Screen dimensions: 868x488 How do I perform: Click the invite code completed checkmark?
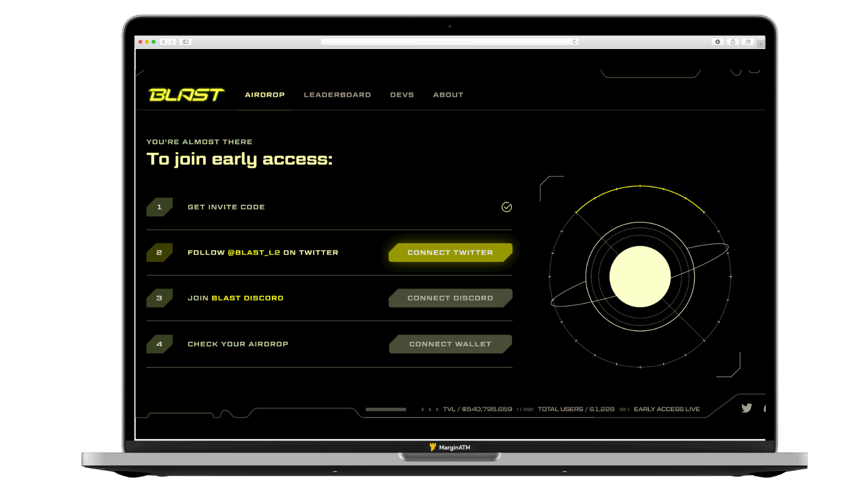(506, 207)
